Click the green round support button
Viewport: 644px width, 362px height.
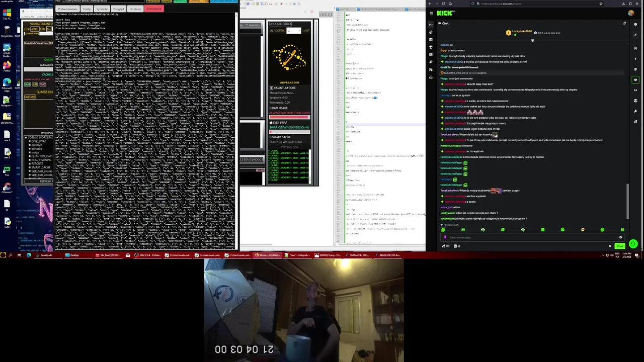pyautogui.click(x=633, y=244)
